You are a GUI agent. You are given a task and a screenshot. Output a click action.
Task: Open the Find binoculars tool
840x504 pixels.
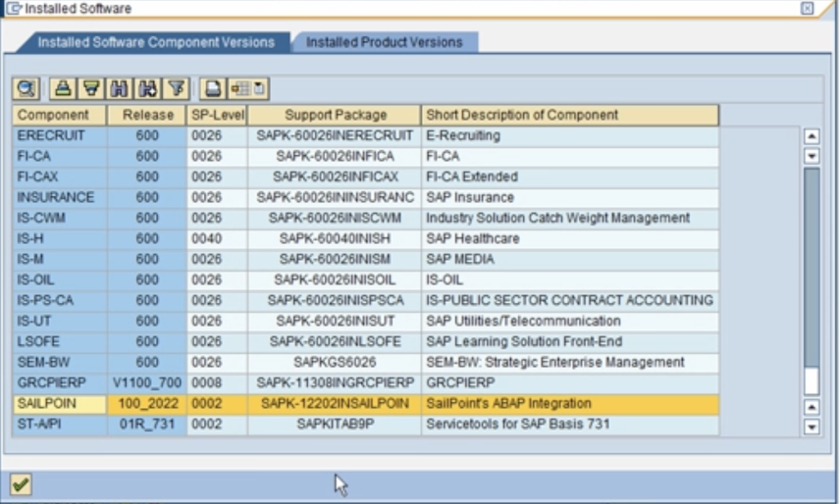click(x=120, y=88)
